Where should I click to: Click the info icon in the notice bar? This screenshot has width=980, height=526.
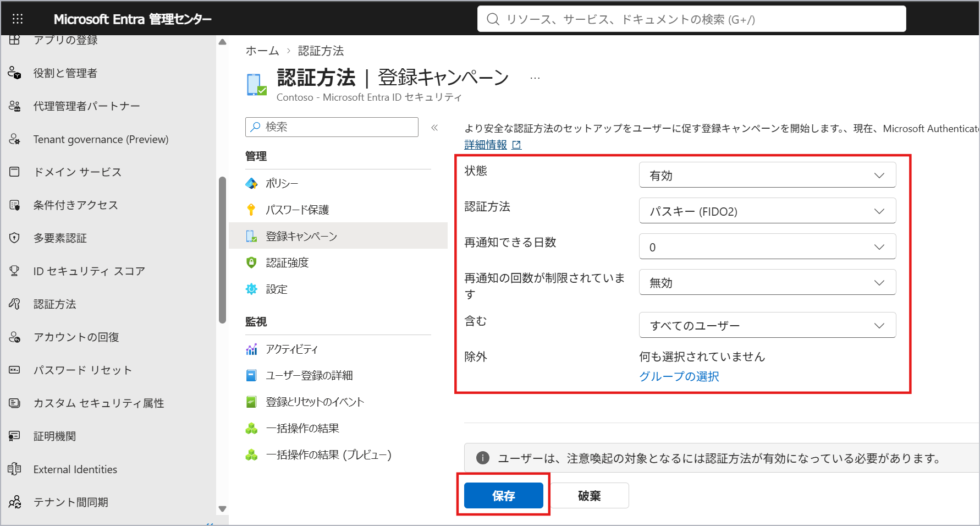pyautogui.click(x=482, y=458)
